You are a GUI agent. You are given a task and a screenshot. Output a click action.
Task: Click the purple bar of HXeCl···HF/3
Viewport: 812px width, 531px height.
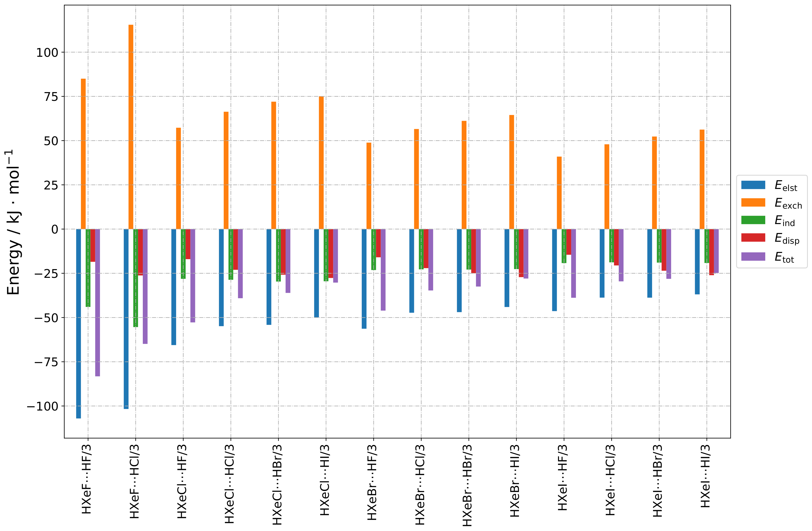[193, 275]
